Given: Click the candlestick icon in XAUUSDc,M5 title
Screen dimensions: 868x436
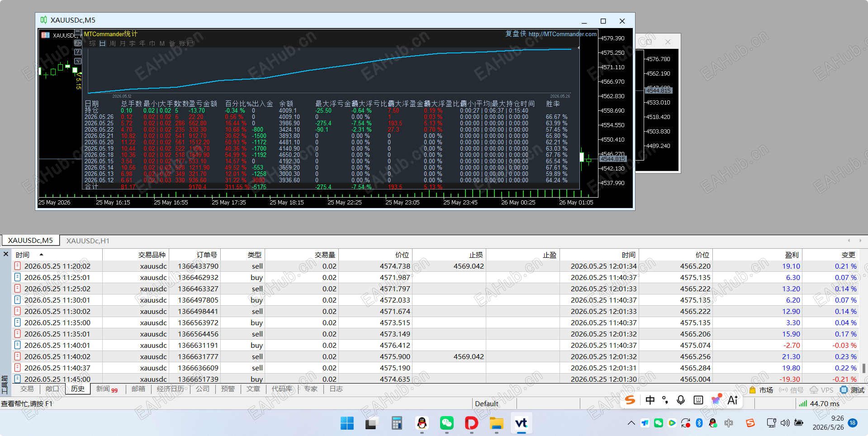Looking at the screenshot, I should (x=43, y=20).
